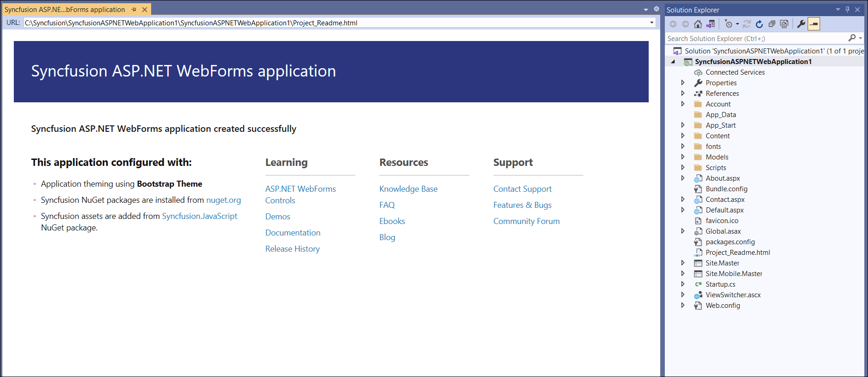Click the Sync with Active Document icon
Screen dimensions: 868x377
[747, 24]
